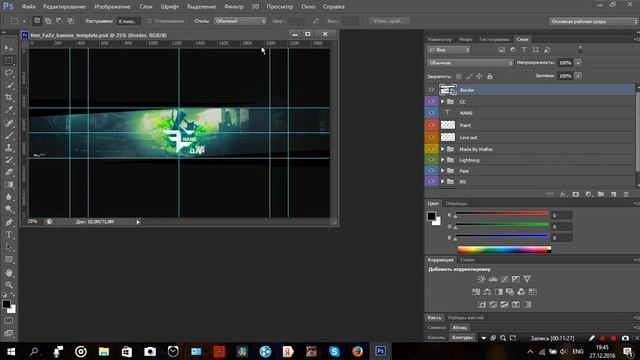Add Color Balance adjustment
Viewport: 640px width, 360px height.
tap(487, 292)
